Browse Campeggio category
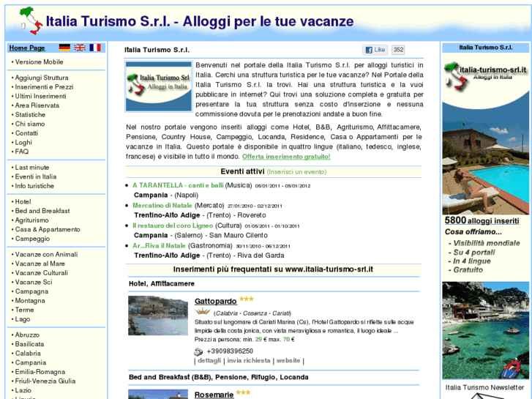Screen dimensions: 532x399 tap(32, 239)
